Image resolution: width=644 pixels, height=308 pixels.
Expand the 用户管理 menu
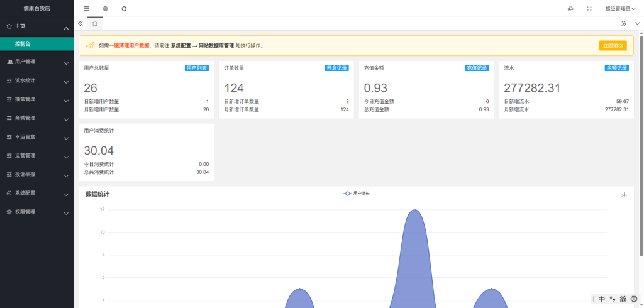(x=37, y=62)
